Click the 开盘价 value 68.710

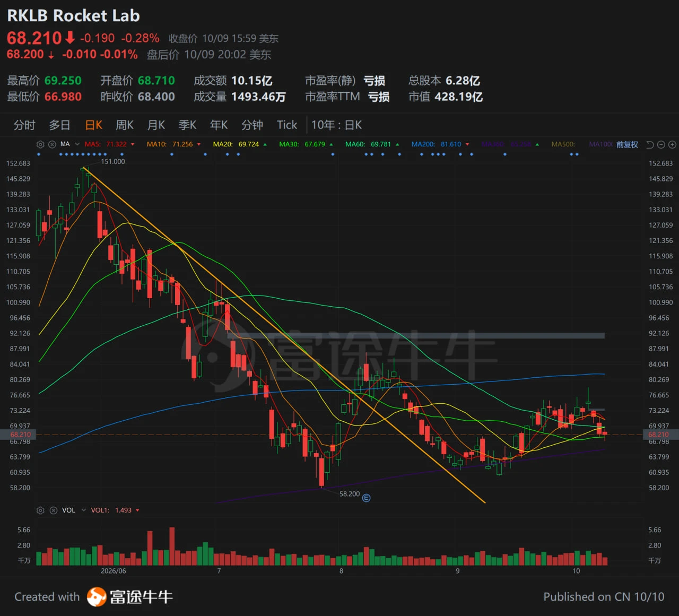click(156, 81)
